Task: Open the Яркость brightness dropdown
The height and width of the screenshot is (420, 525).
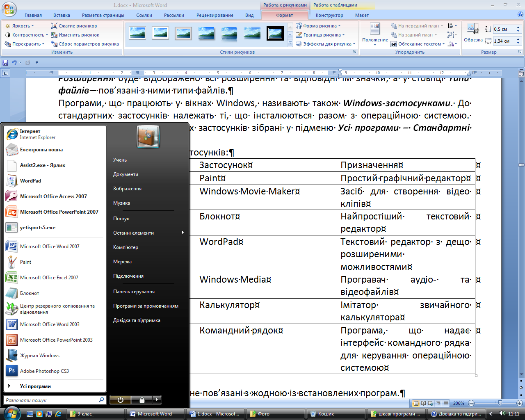Action: [20, 26]
